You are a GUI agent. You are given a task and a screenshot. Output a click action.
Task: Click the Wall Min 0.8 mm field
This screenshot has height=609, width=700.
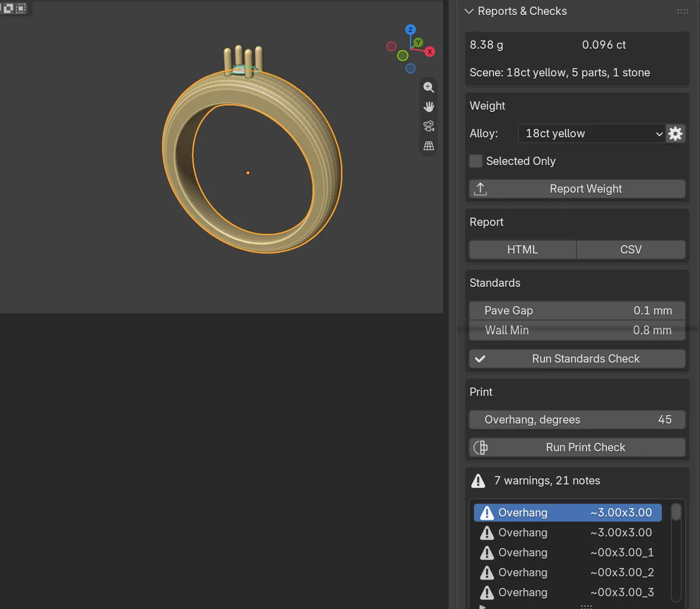click(577, 331)
